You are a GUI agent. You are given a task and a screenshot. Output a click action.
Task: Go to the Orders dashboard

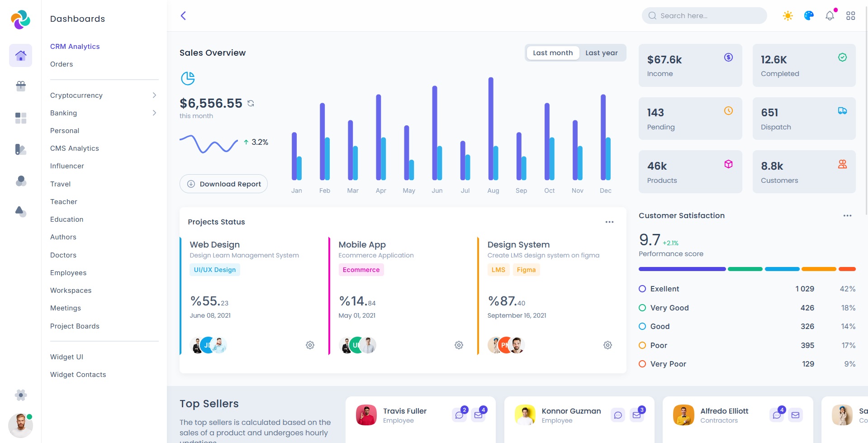[62, 64]
